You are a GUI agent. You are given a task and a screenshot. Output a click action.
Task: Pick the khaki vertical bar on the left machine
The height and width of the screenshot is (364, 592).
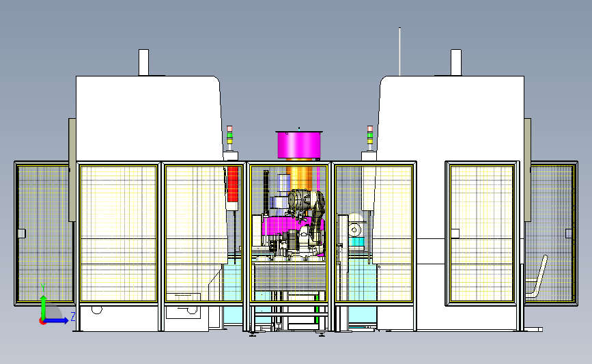[x=72, y=170]
